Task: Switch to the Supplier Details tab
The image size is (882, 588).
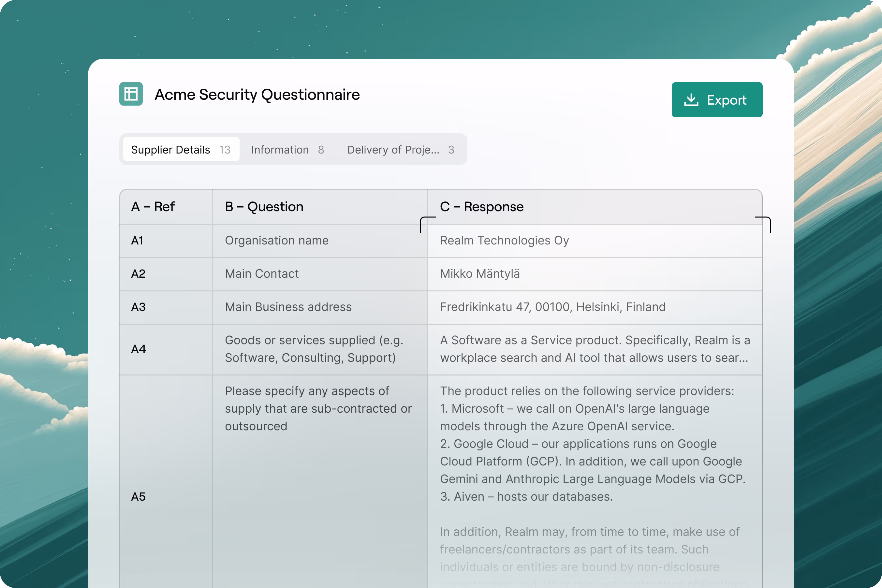Action: click(x=181, y=150)
